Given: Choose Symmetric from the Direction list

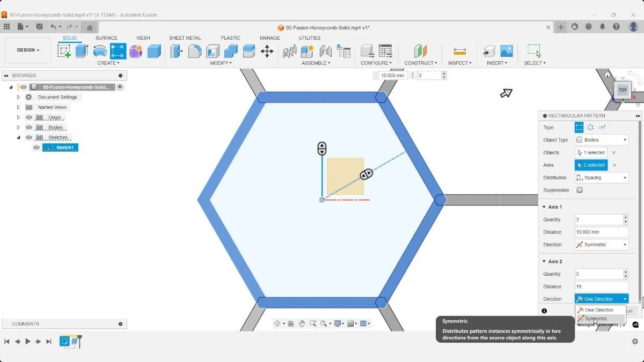Looking at the screenshot, I should point(596,317).
